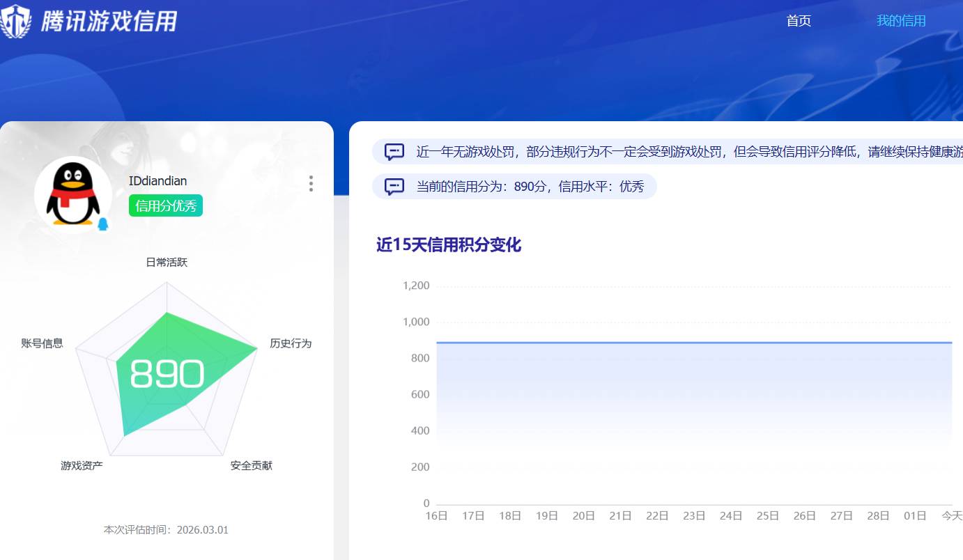Switch to the 我的信用 tab
This screenshot has width=963, height=560.
tap(901, 21)
